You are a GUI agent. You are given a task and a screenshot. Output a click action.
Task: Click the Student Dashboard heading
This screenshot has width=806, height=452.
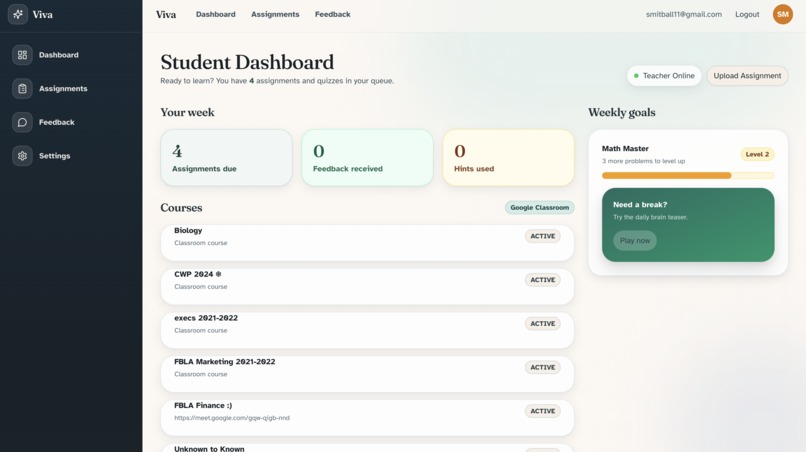pyautogui.click(x=247, y=62)
